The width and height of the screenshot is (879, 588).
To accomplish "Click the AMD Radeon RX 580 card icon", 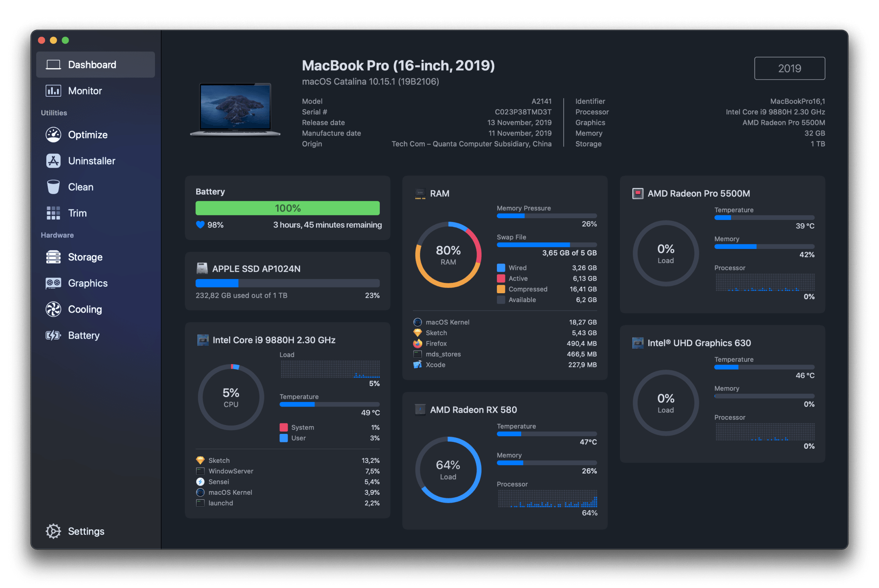I will [x=420, y=410].
